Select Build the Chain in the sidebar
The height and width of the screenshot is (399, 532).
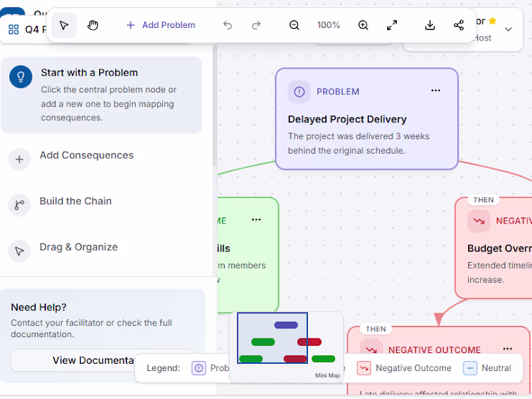coord(75,201)
